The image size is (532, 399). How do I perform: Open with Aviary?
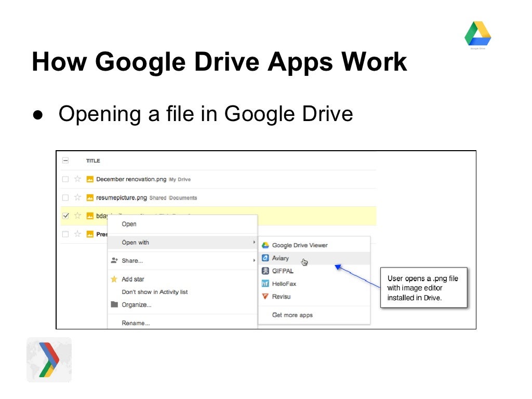pos(314,258)
